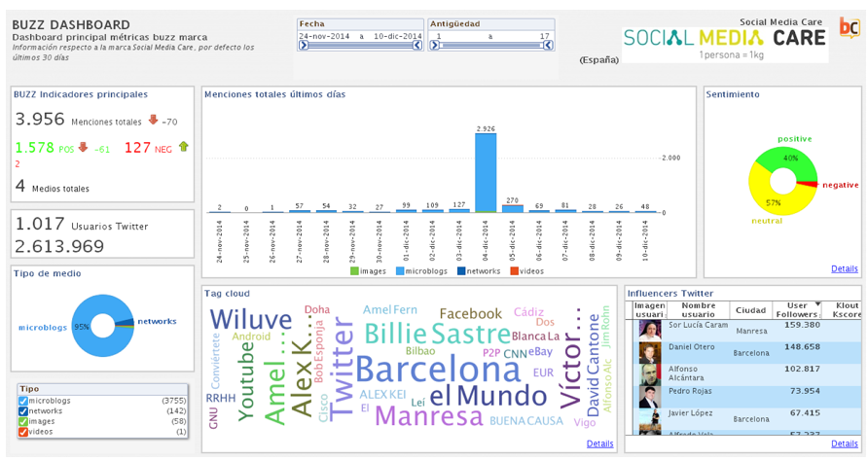
Task: Click the Fecha slider left arrow handle
Action: (304, 46)
